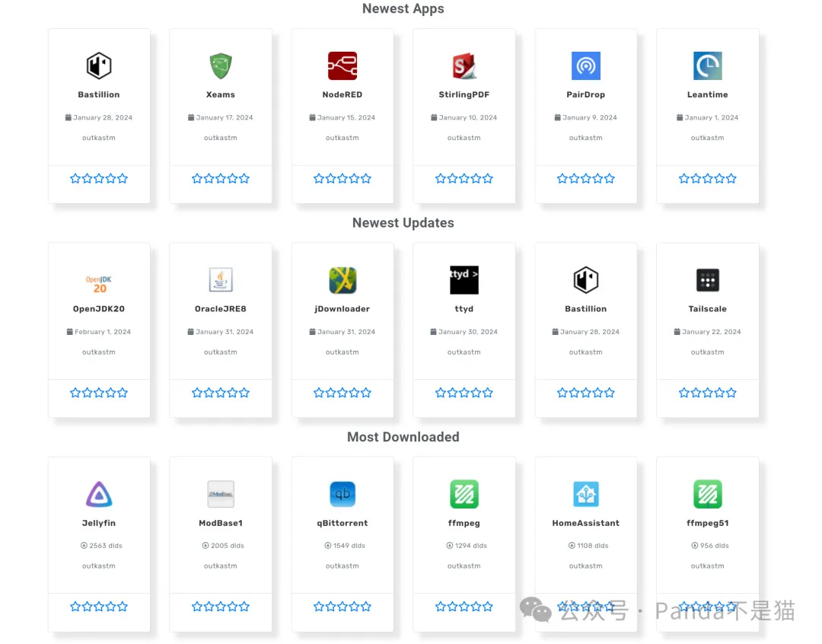Select the jDownloader title link
The height and width of the screenshot is (644, 822).
(342, 309)
